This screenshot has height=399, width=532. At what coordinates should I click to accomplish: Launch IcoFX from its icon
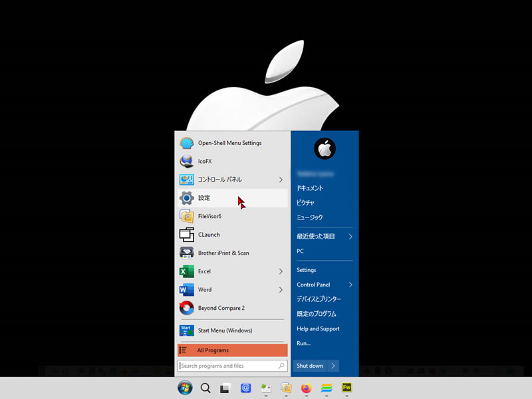[187, 162]
